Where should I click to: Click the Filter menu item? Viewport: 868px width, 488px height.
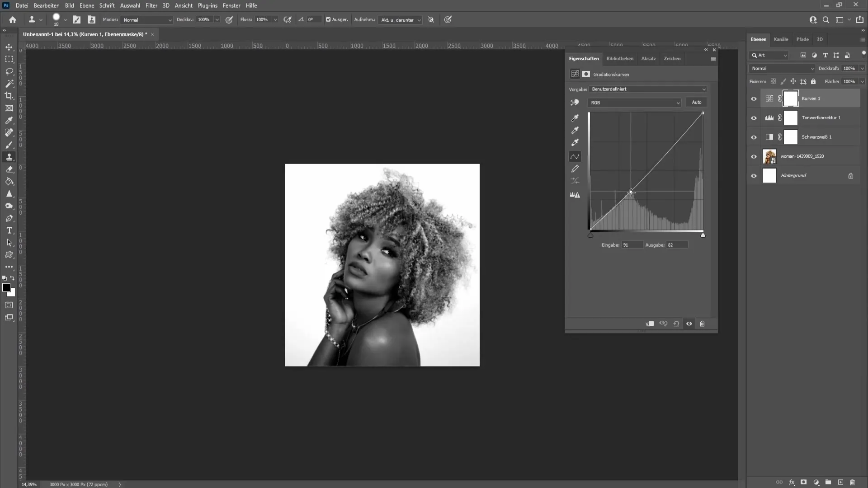[x=151, y=5]
